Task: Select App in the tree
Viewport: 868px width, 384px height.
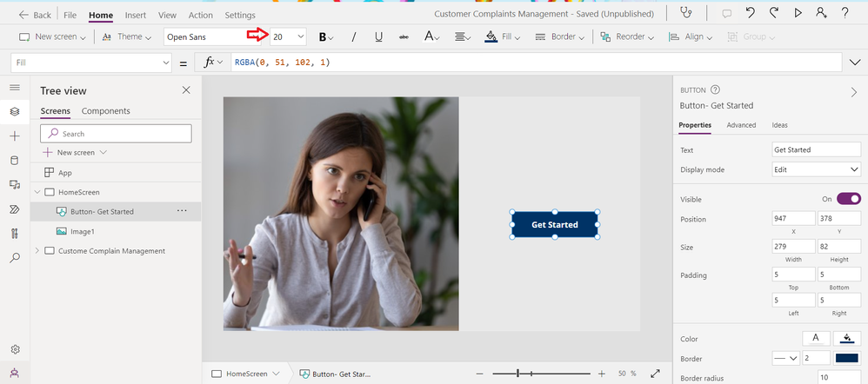Action: [65, 173]
